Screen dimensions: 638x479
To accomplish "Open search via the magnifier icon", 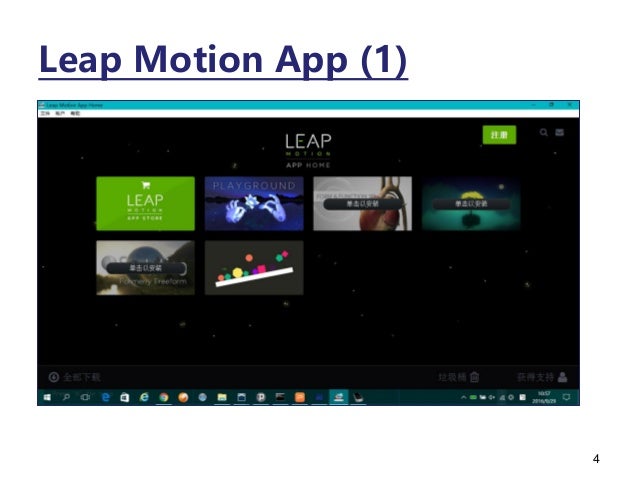I will [544, 132].
